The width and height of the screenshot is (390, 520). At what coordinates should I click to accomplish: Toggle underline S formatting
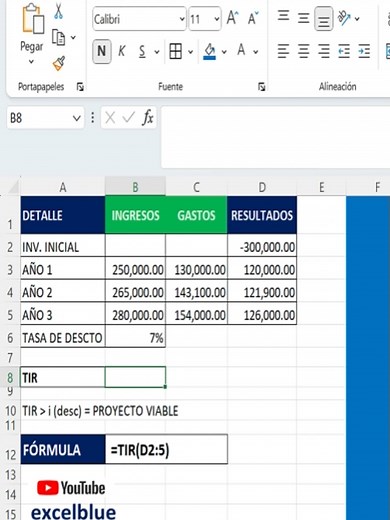142,51
